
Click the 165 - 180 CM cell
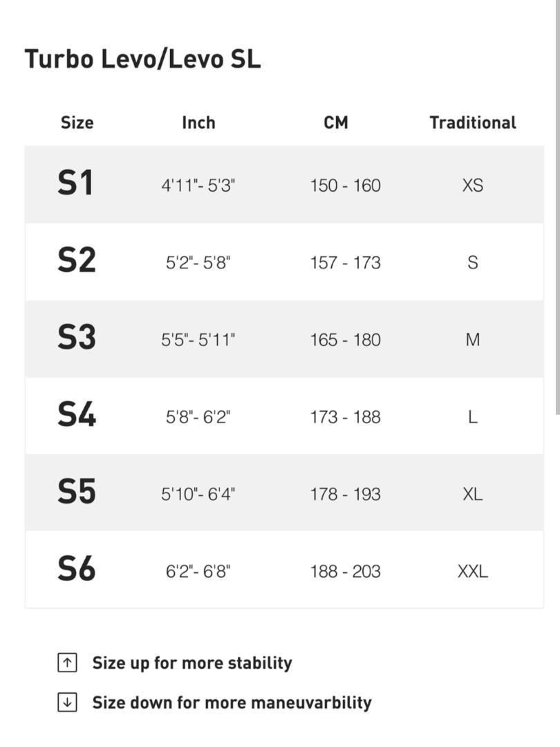(x=345, y=340)
